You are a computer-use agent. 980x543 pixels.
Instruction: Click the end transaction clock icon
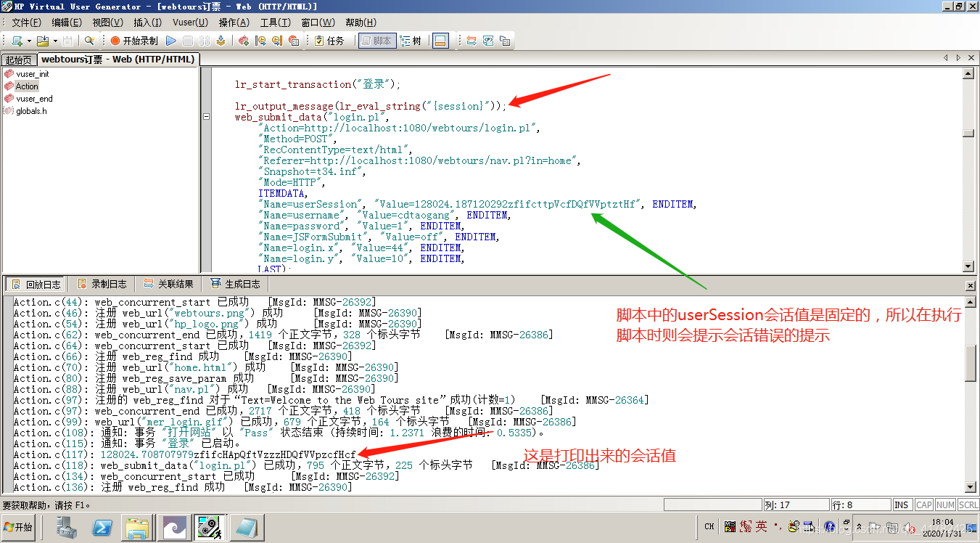click(x=277, y=41)
